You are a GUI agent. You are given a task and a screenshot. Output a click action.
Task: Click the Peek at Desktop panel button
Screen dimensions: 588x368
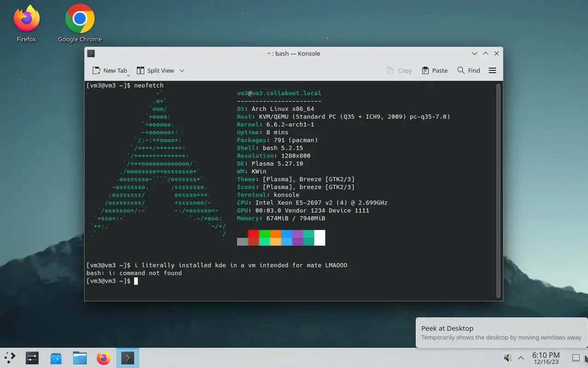576,357
